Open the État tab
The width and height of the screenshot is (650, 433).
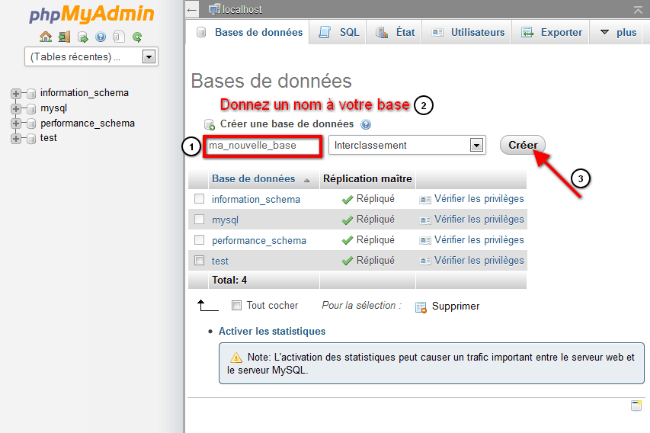click(395, 32)
